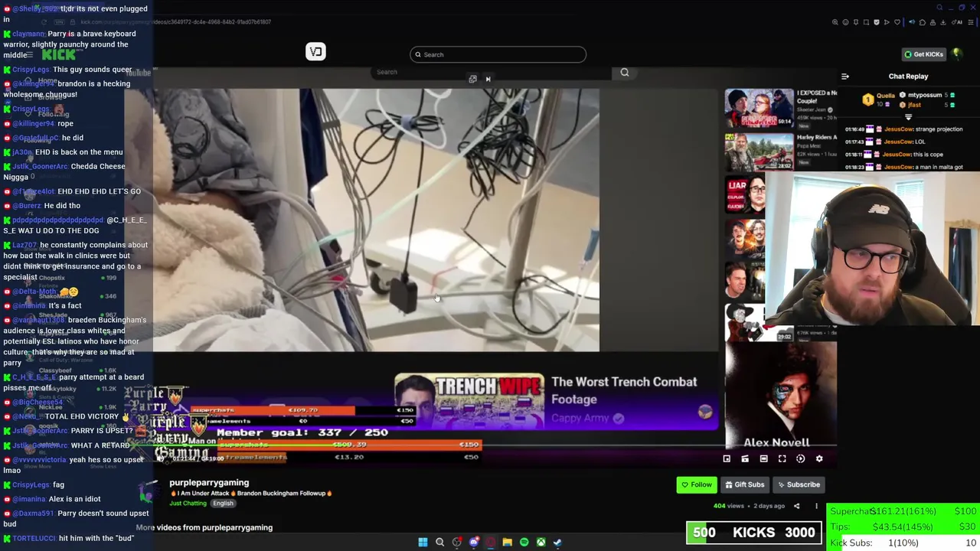Click the YouTube search magnifier button
980x551 pixels.
tap(625, 72)
